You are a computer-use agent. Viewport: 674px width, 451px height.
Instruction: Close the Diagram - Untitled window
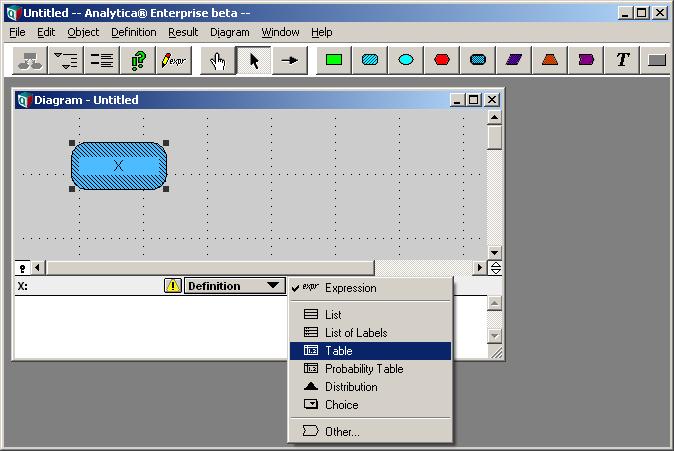coord(491,100)
